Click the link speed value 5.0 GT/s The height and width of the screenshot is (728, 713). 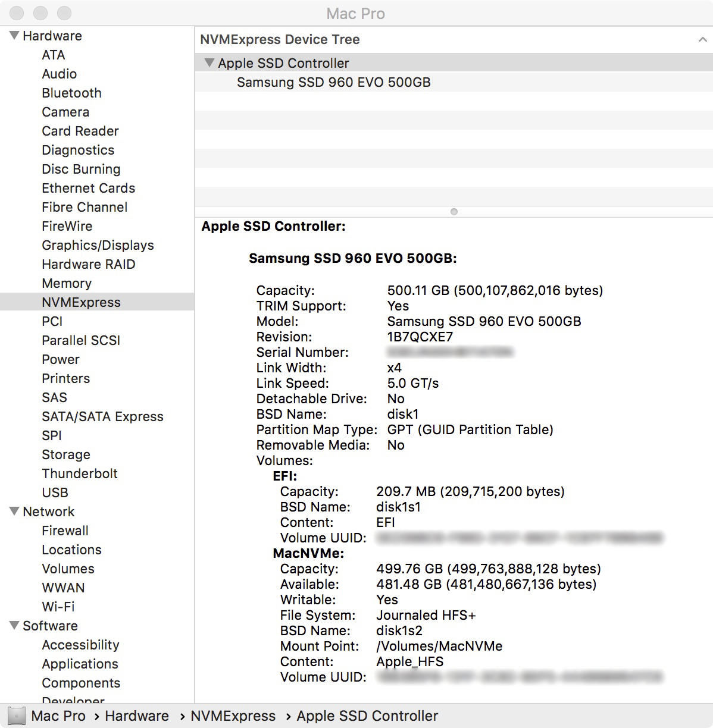coord(413,383)
